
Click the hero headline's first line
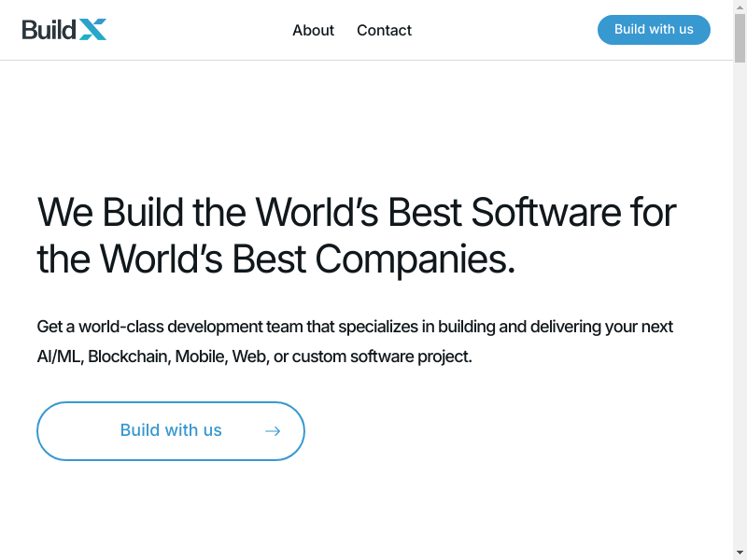pos(357,213)
